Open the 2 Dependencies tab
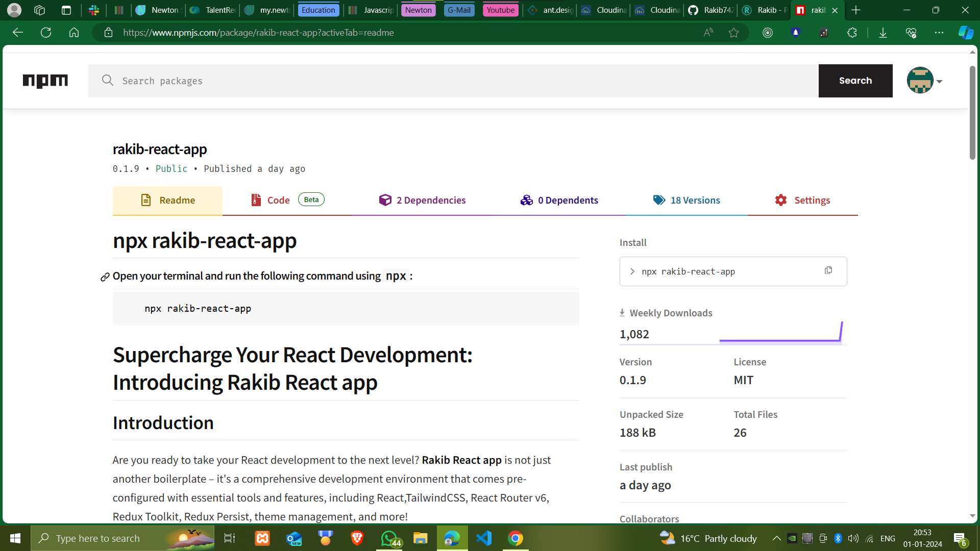The image size is (980, 551). (422, 200)
